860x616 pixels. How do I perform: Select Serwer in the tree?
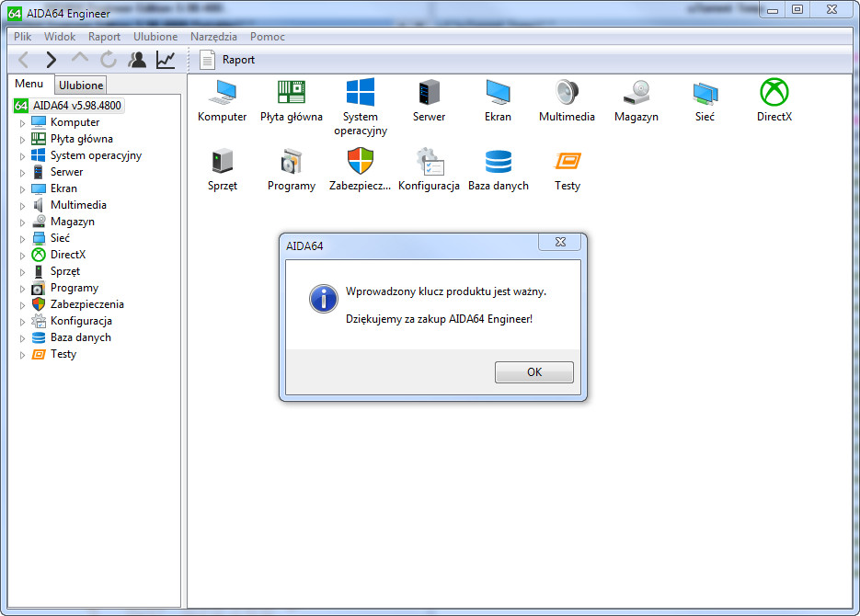pyautogui.click(x=66, y=172)
